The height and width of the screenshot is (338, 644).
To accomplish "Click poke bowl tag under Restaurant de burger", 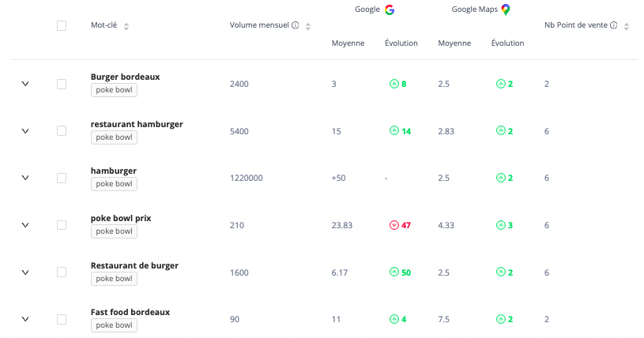I will (x=114, y=279).
